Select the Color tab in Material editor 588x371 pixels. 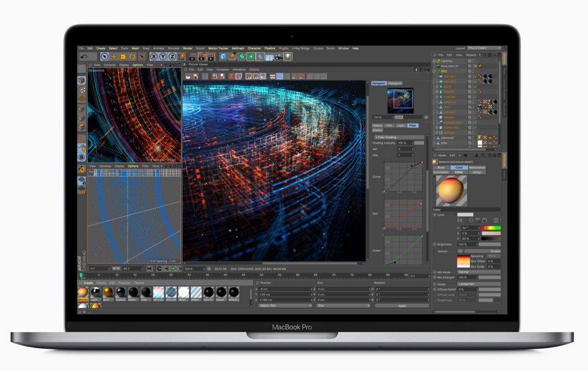point(459,167)
